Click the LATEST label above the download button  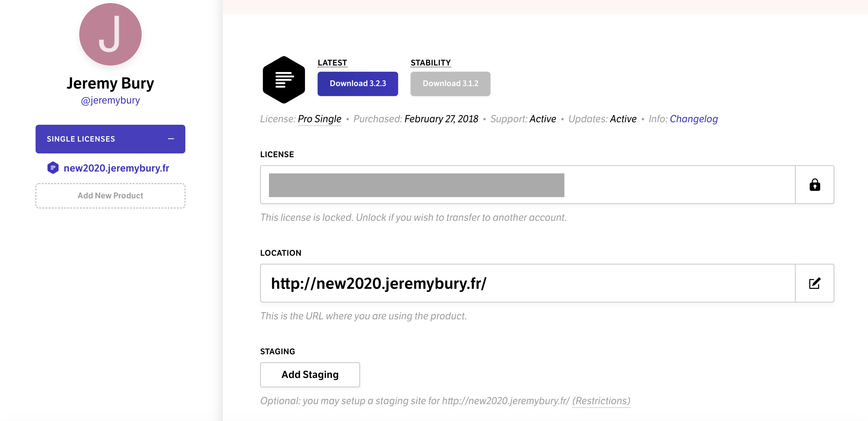click(x=332, y=63)
